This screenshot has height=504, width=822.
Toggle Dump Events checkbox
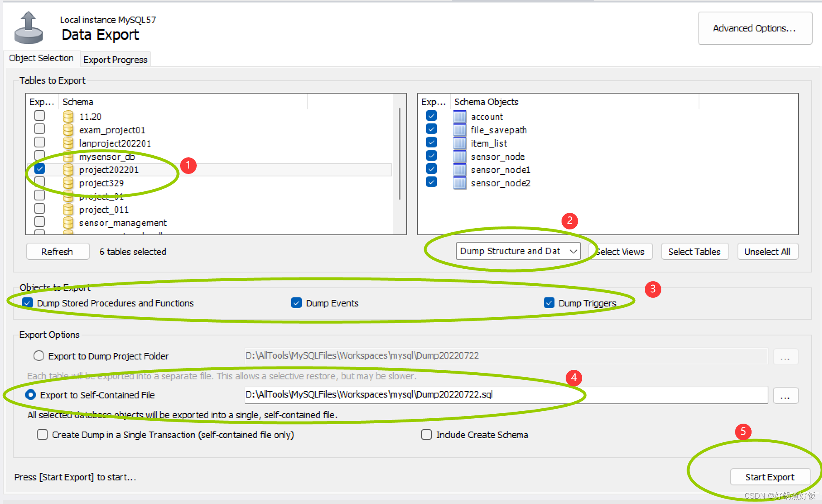(x=296, y=303)
